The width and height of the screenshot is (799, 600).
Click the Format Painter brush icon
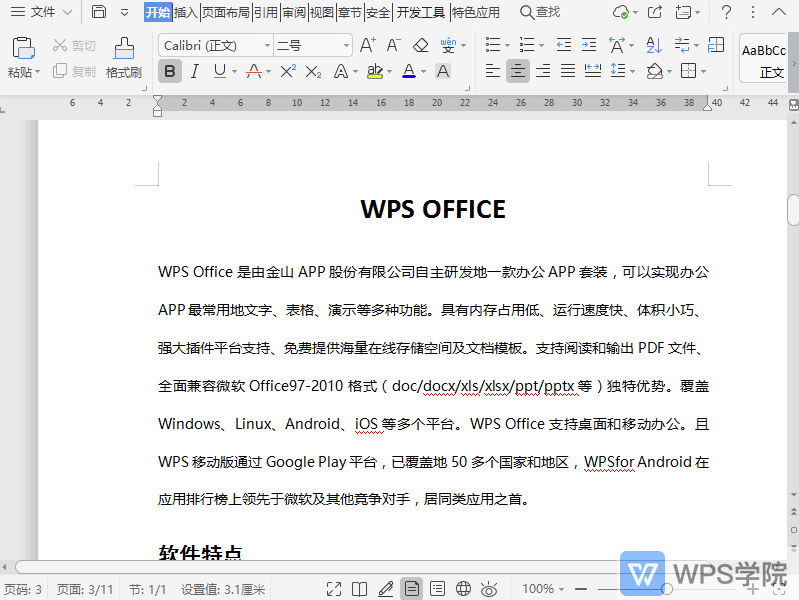(124, 48)
